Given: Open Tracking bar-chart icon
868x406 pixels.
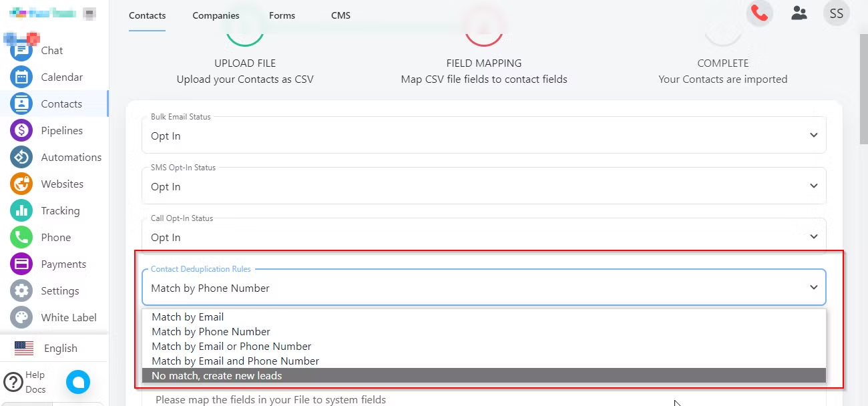Looking at the screenshot, I should pos(21,210).
